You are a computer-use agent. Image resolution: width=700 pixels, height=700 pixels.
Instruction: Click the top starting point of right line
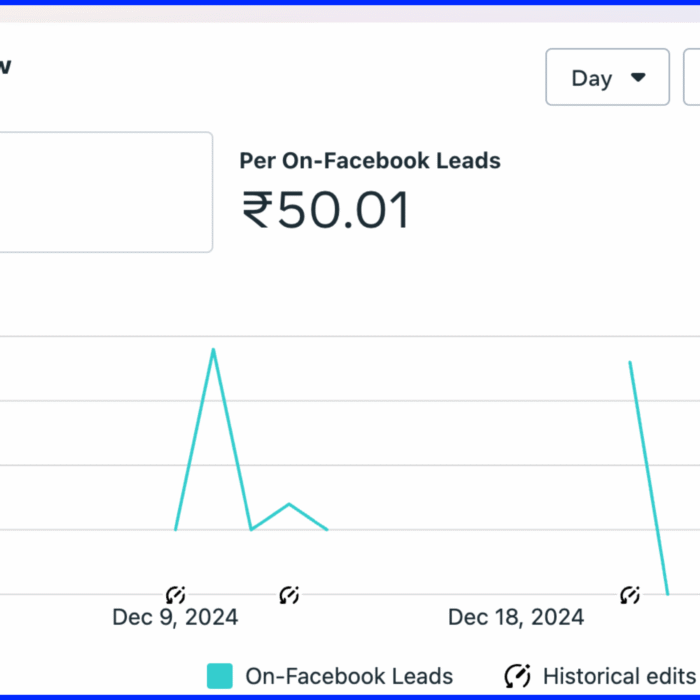(x=630, y=362)
